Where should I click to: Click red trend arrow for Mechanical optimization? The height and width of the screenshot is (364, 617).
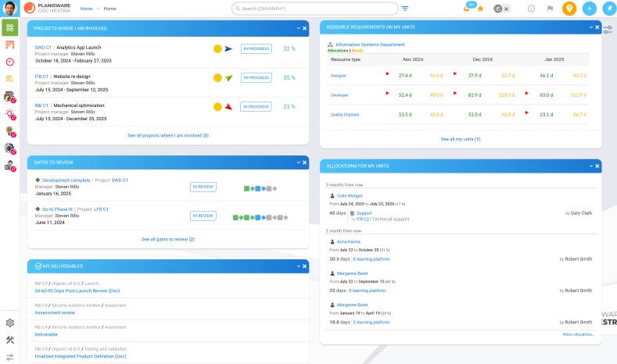click(x=228, y=106)
